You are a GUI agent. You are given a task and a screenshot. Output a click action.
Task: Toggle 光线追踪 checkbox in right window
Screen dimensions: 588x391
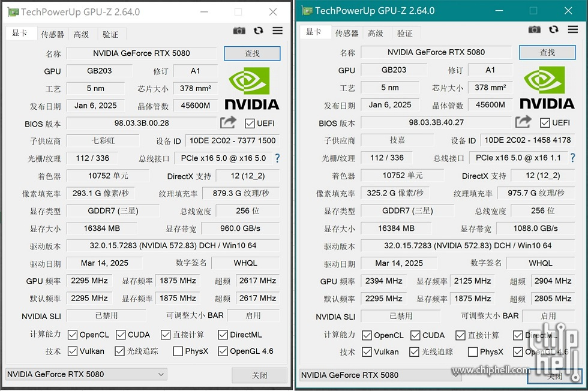(414, 352)
